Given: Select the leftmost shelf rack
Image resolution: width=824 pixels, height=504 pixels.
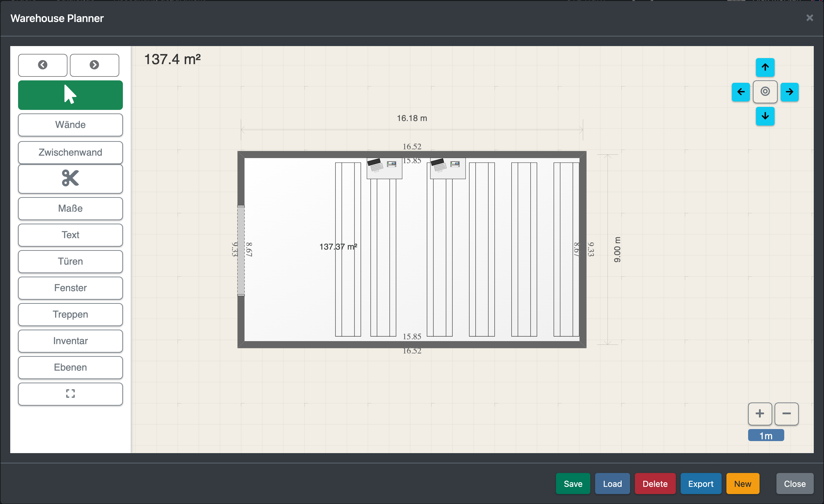Looking at the screenshot, I should [x=348, y=249].
